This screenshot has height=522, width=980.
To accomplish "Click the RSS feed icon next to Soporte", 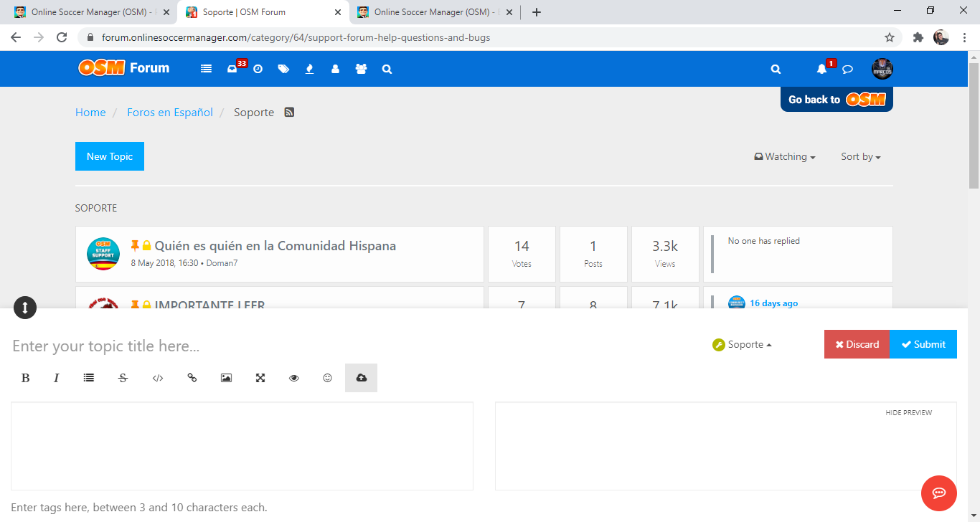I will coord(289,112).
